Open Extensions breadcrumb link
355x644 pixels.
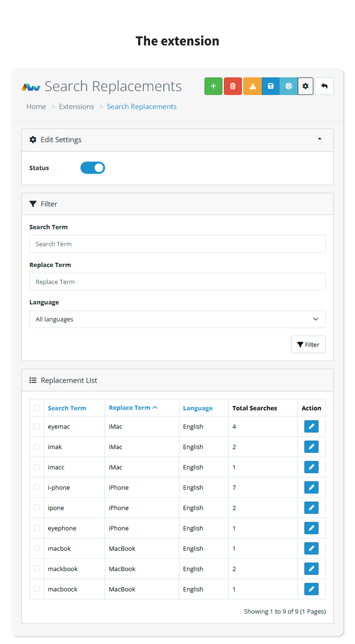tap(76, 106)
